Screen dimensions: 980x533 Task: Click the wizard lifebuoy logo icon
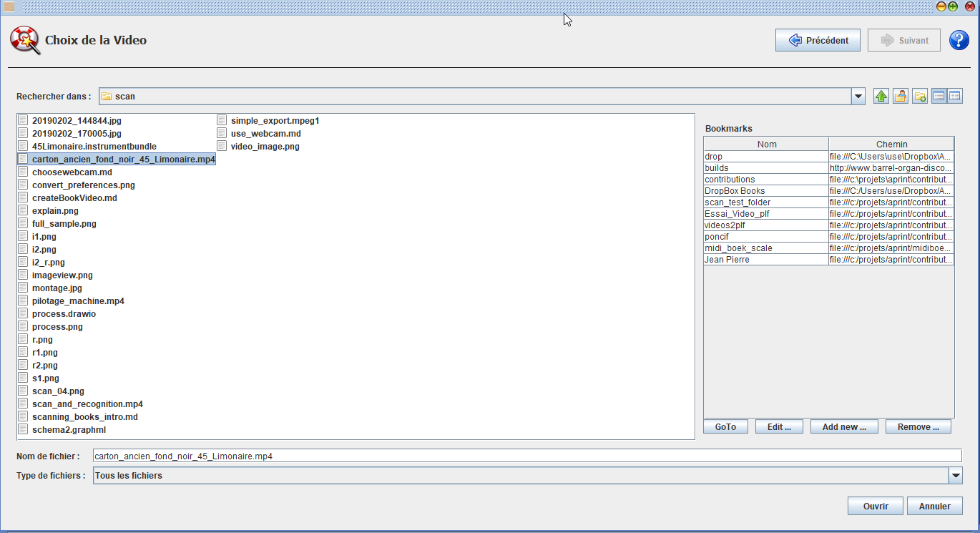tap(24, 41)
